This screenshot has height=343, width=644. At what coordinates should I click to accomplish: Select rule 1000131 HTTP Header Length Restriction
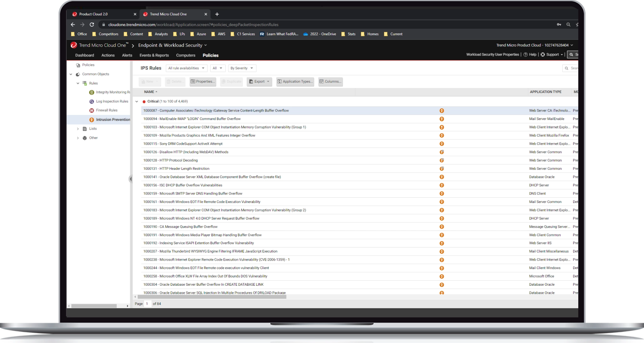coord(360,169)
